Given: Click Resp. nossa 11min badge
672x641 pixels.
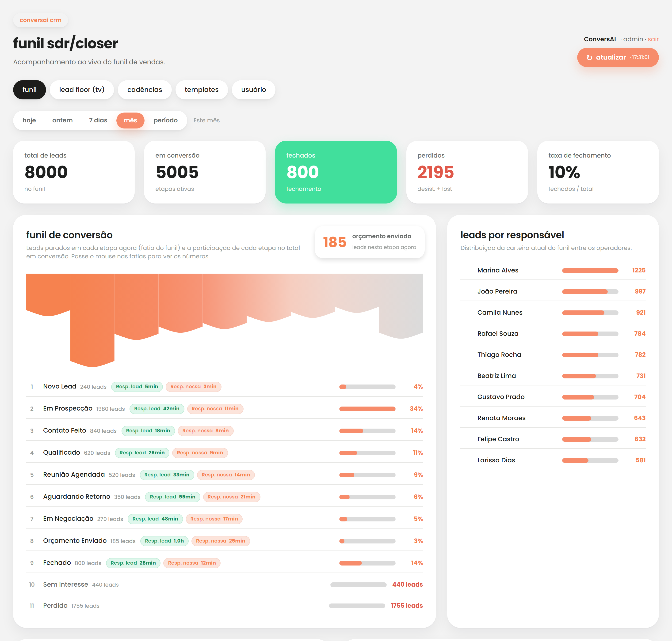Looking at the screenshot, I should [x=215, y=409].
